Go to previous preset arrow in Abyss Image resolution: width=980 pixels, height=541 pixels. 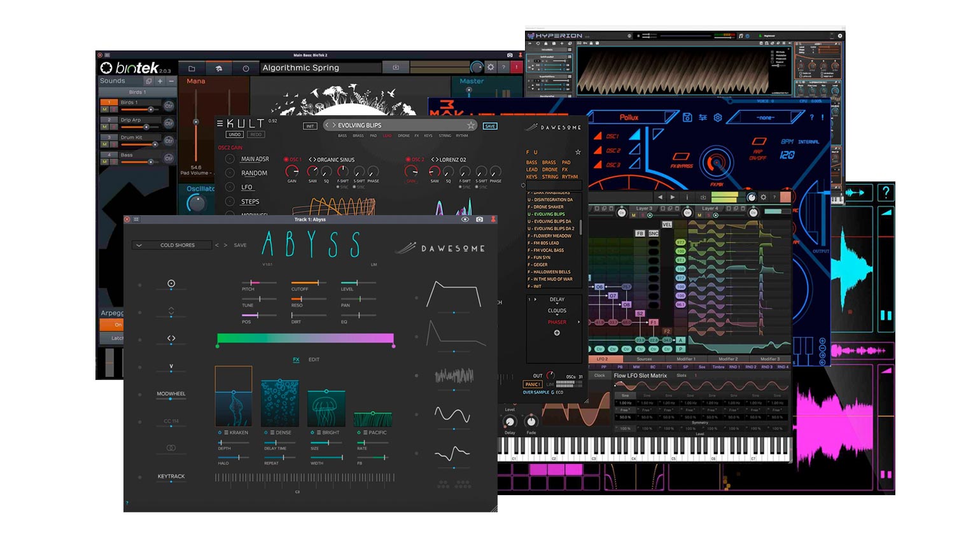[217, 245]
